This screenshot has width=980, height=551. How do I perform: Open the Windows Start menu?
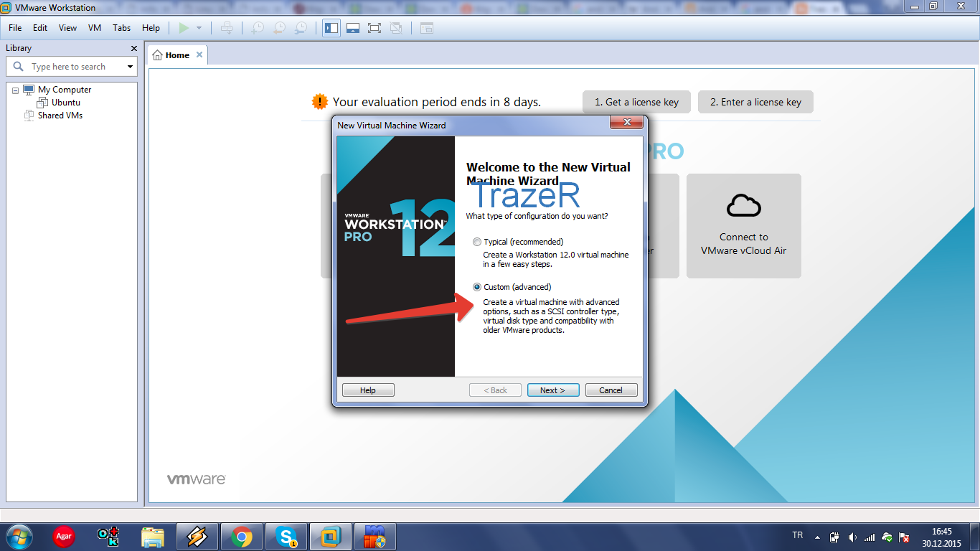[18, 537]
